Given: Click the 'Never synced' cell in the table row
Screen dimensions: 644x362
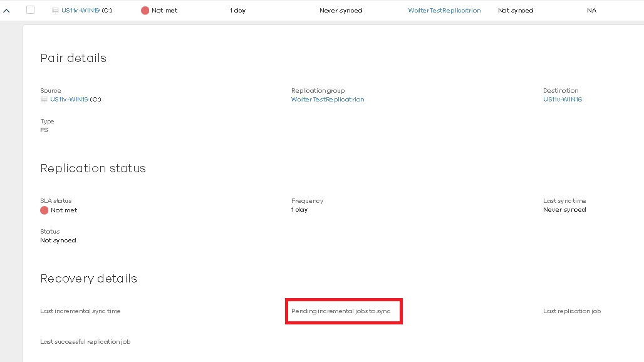Looking at the screenshot, I should 341,10.
